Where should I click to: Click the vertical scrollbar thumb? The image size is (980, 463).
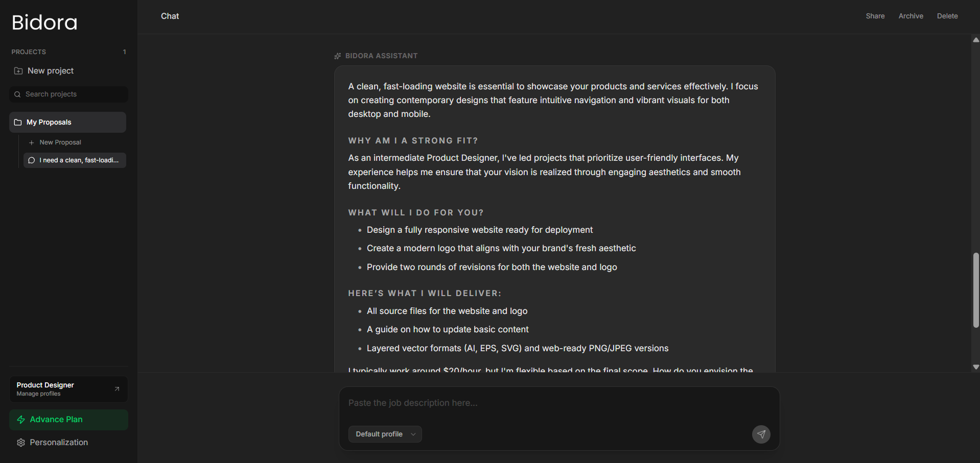pos(976,290)
